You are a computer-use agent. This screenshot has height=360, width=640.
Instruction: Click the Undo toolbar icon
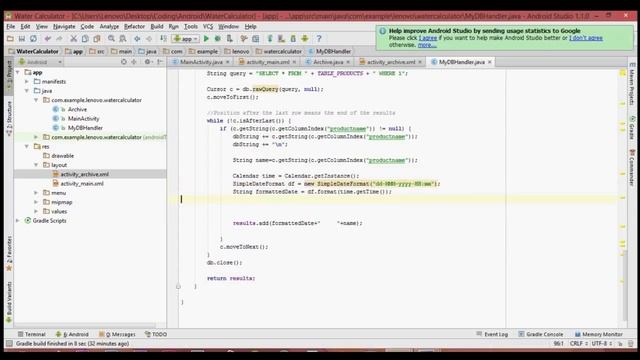48,39
